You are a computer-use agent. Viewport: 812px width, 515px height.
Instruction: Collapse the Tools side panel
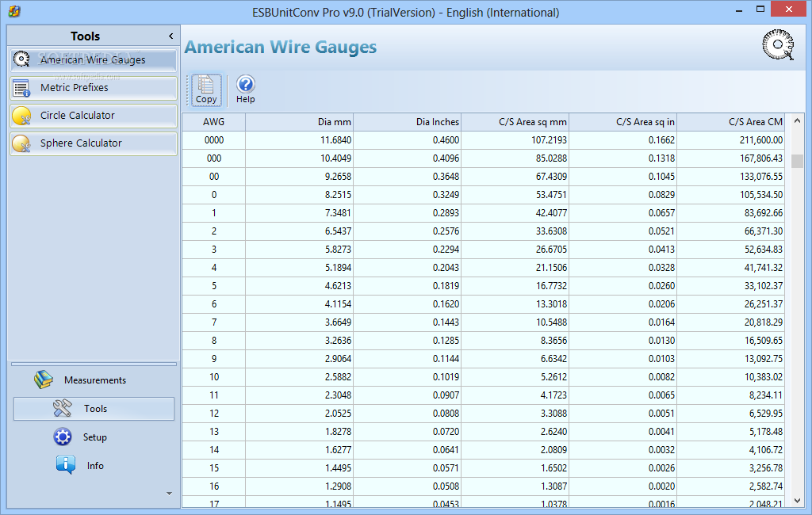click(171, 36)
